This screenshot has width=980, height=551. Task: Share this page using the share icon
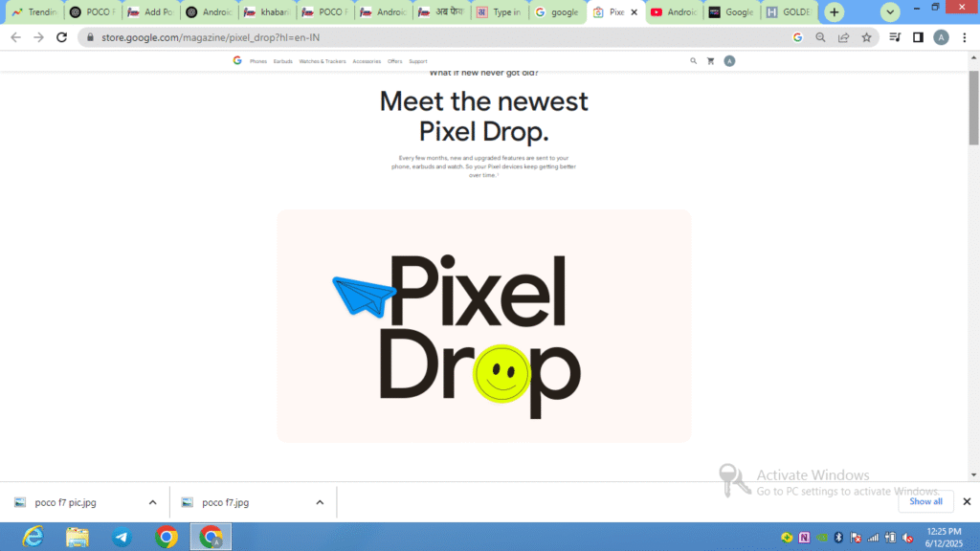click(x=844, y=37)
